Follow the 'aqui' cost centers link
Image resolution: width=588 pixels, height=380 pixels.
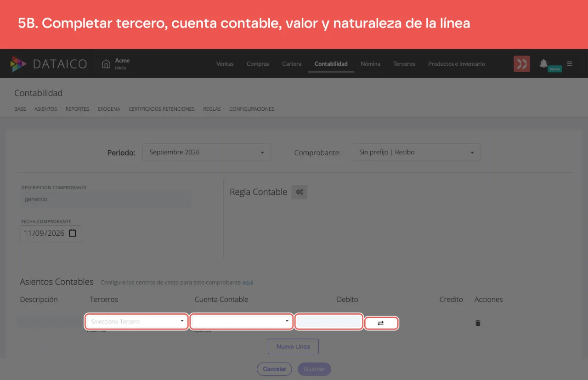[x=248, y=283]
